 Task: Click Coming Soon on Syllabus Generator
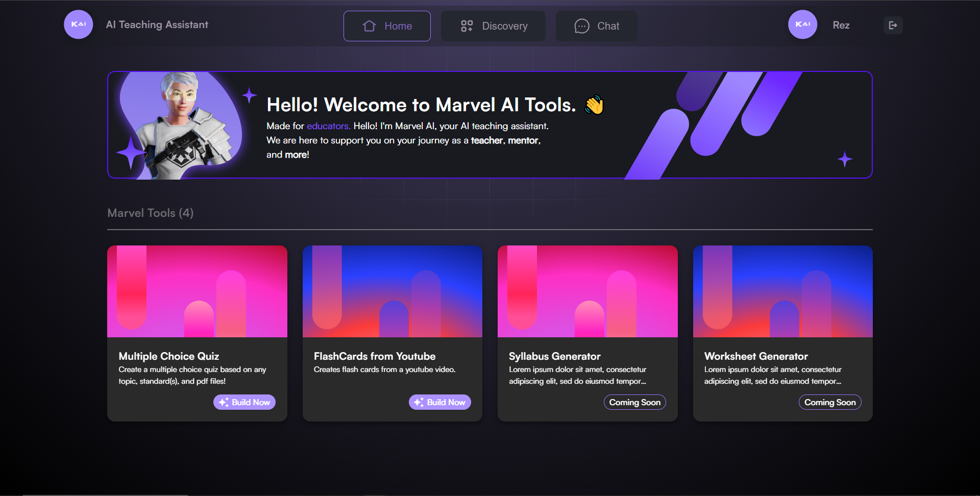click(635, 402)
